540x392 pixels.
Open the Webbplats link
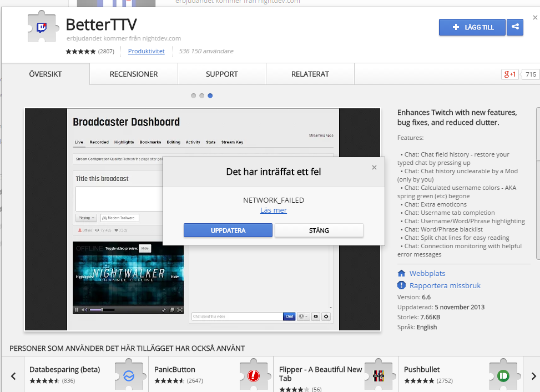427,274
